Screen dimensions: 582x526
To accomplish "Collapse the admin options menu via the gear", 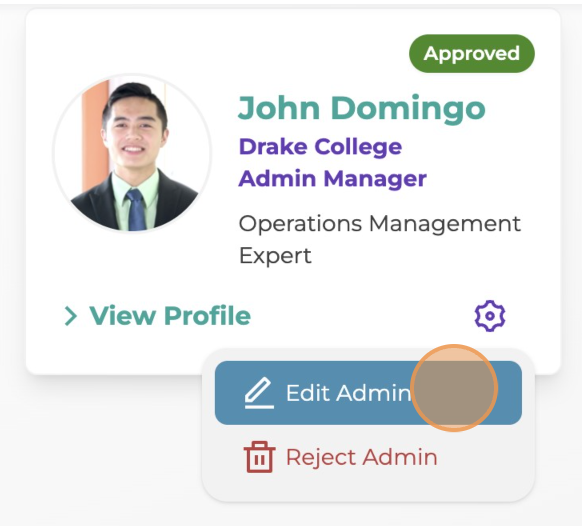I will 490,316.
